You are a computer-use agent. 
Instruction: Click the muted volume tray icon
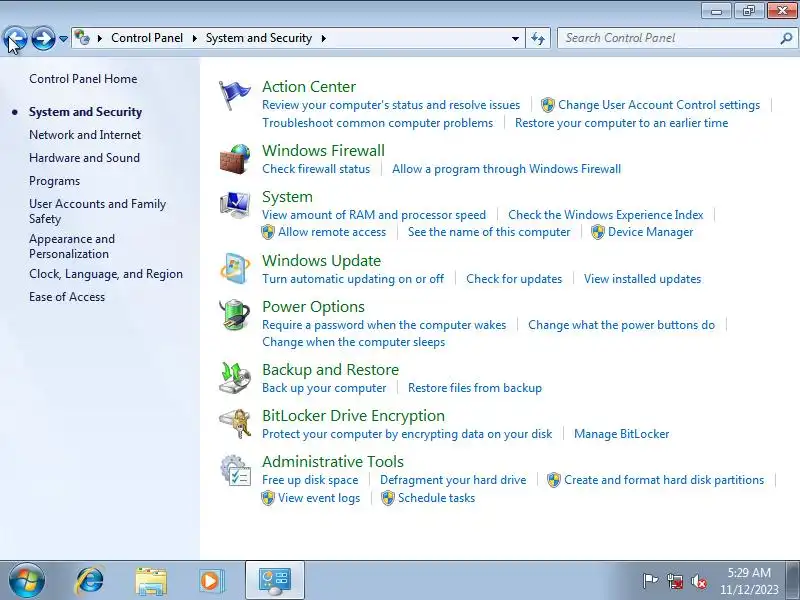pyautogui.click(x=698, y=581)
